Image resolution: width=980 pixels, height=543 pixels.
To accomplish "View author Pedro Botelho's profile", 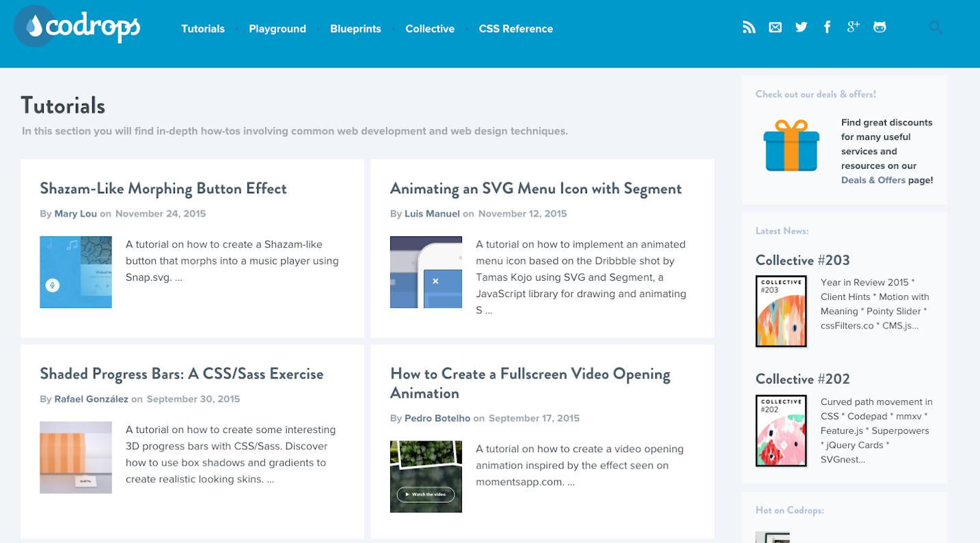I will click(x=437, y=418).
